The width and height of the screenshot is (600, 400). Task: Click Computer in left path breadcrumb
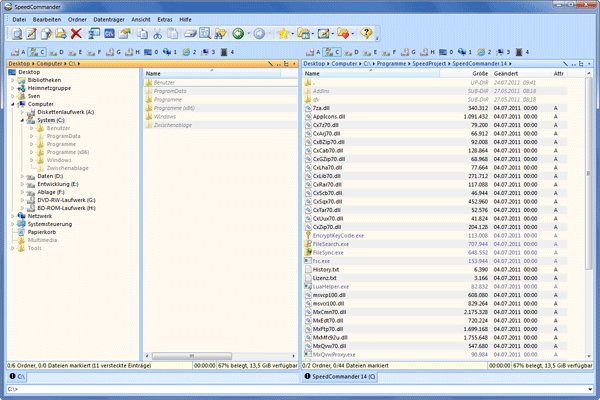point(49,64)
